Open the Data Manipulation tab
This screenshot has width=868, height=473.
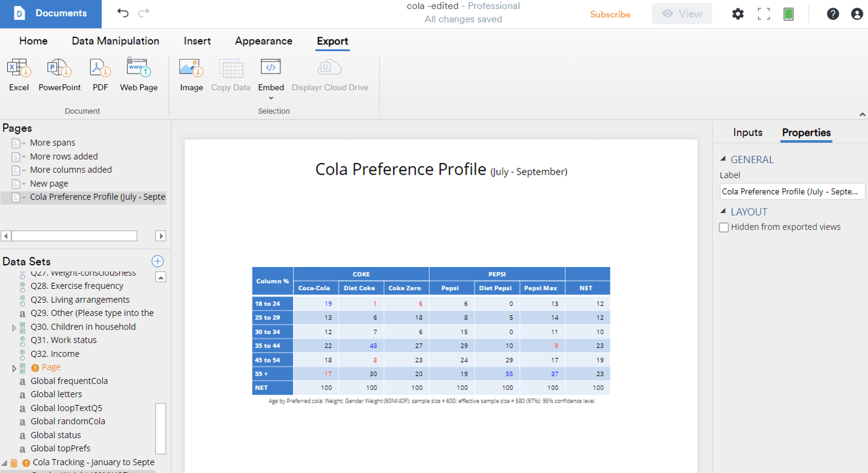[115, 41]
